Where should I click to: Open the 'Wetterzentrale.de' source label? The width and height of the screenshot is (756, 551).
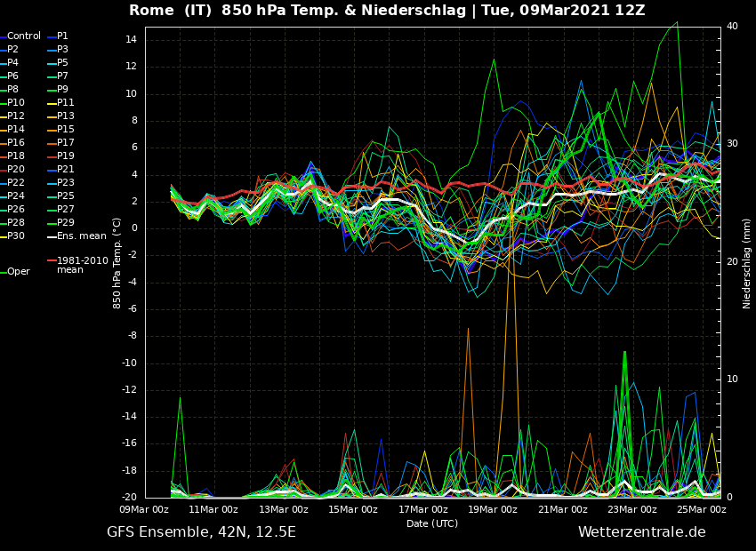click(x=642, y=532)
